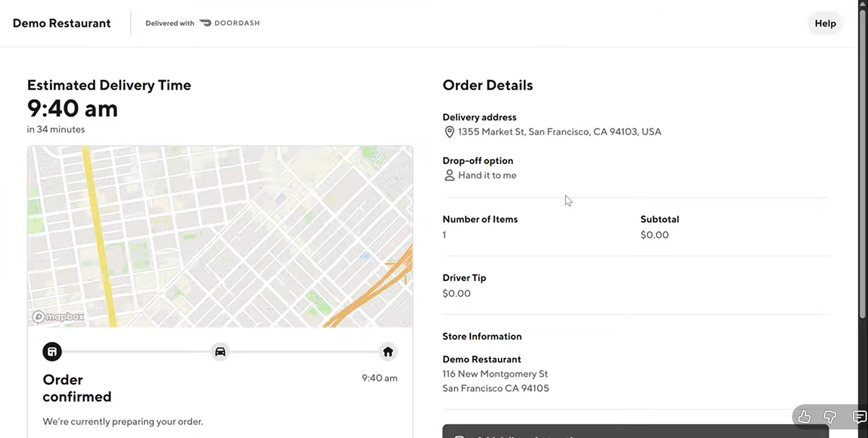Click the store icon on progress tracker
The height and width of the screenshot is (438, 868).
pos(52,352)
